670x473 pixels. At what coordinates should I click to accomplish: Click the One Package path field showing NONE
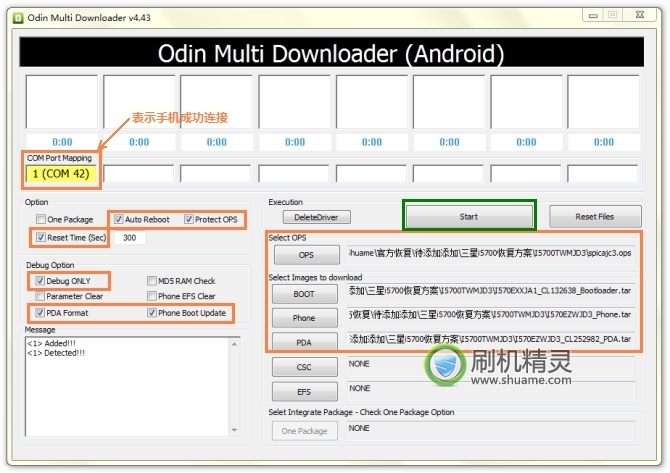coord(491,429)
